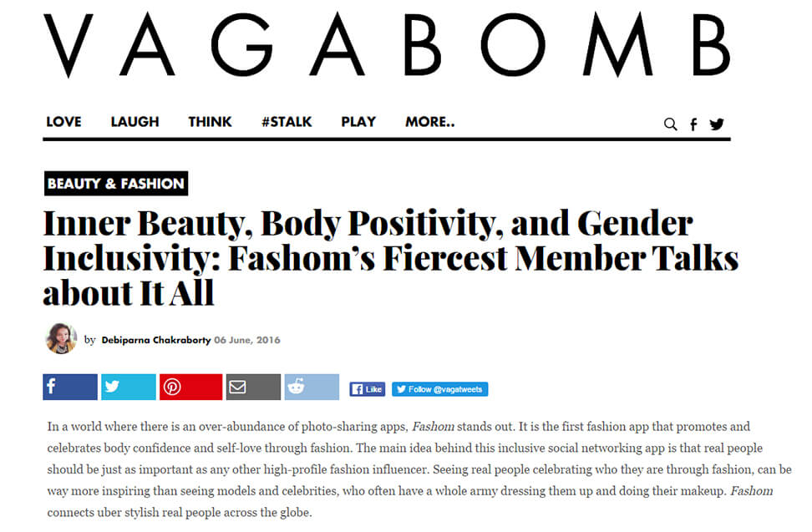Open author Debiparna Chakraborty's profile link
Viewport: 812px width, 532px height.
click(x=155, y=340)
